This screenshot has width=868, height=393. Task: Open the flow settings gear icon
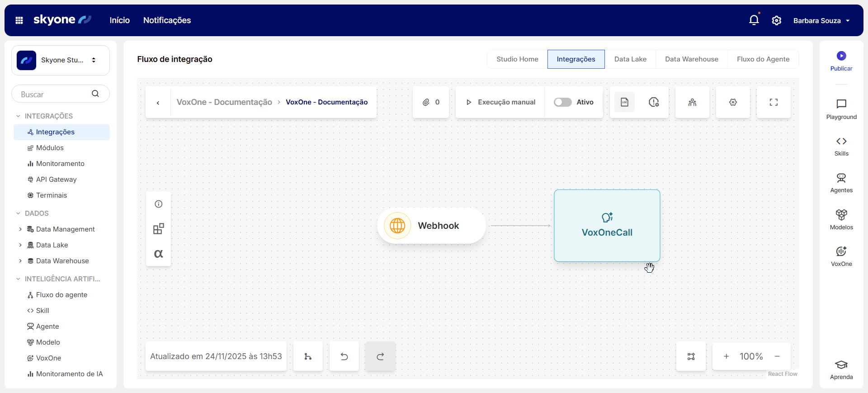pyautogui.click(x=733, y=103)
